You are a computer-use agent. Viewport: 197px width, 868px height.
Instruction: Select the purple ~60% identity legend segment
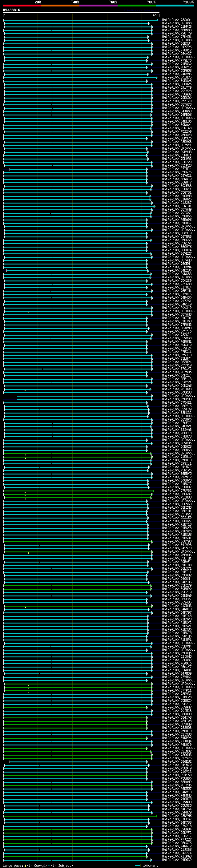click(x=99, y=6)
